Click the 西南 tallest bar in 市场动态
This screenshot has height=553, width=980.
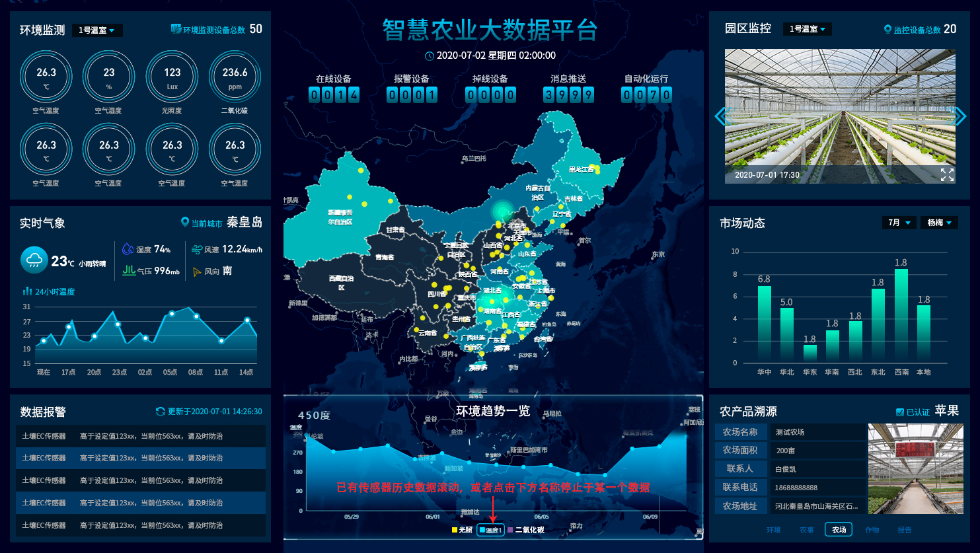coord(901,315)
